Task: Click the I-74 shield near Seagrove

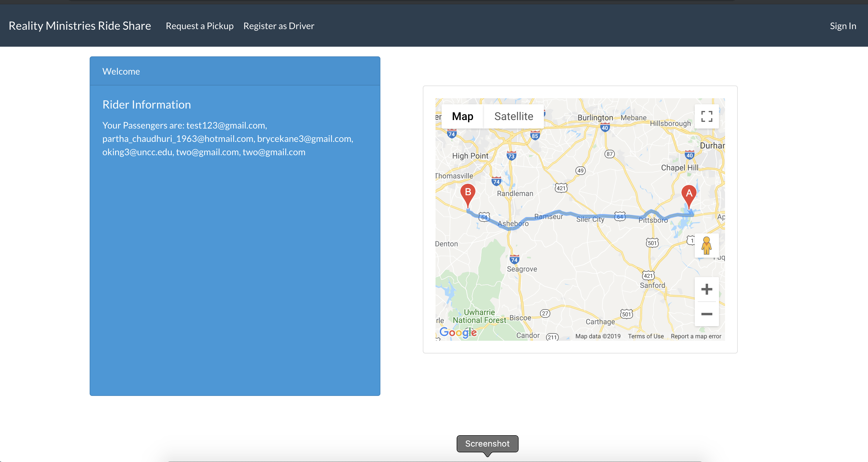Action: 514,260
